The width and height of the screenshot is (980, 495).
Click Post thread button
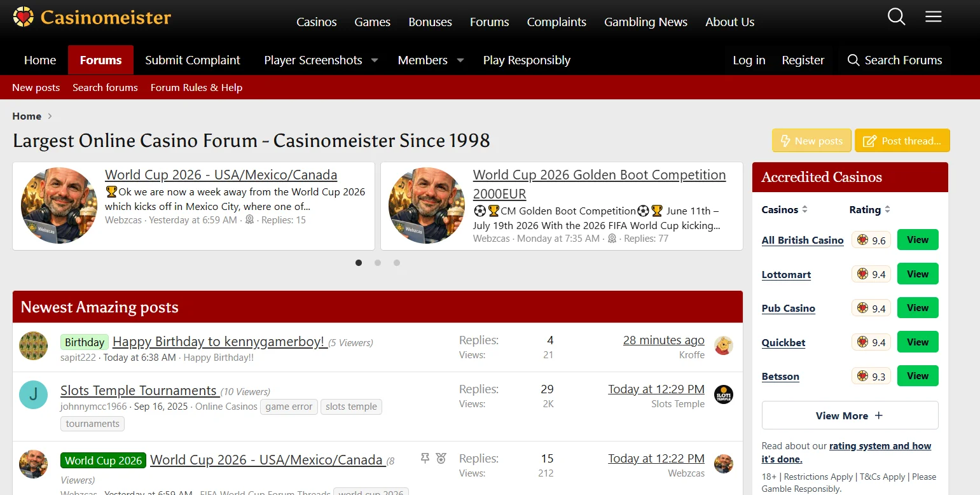pyautogui.click(x=902, y=141)
